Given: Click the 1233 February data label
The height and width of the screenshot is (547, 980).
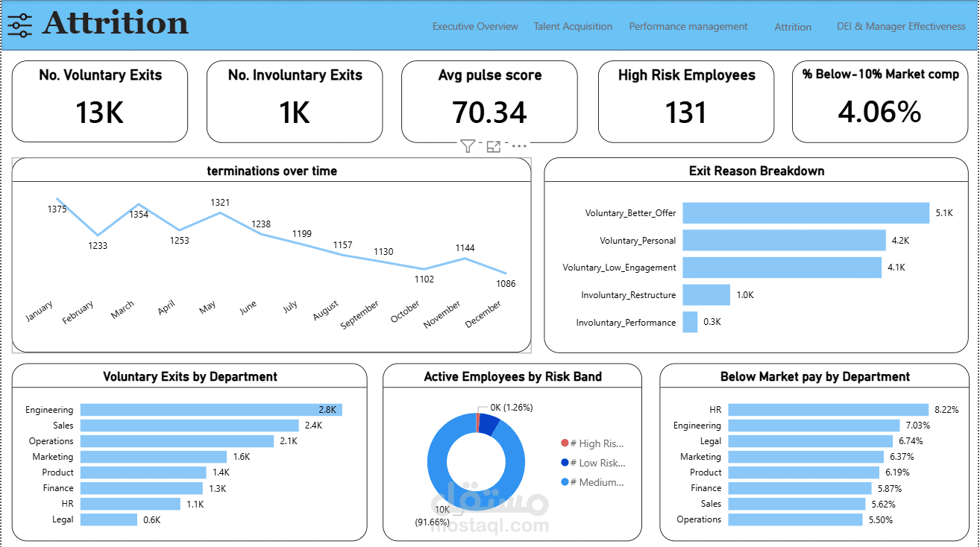Looking at the screenshot, I should 98,246.
